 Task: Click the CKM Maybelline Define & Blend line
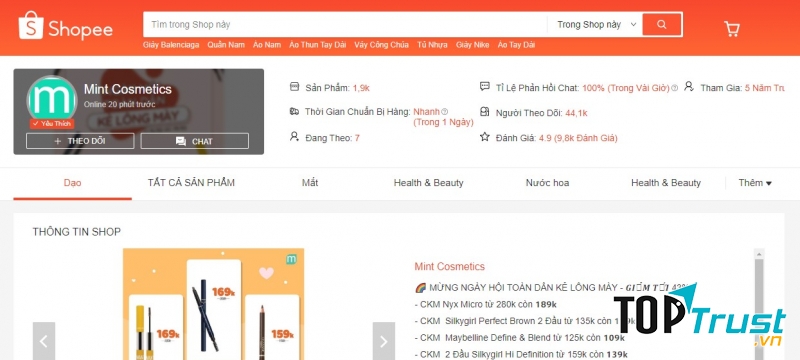519,338
